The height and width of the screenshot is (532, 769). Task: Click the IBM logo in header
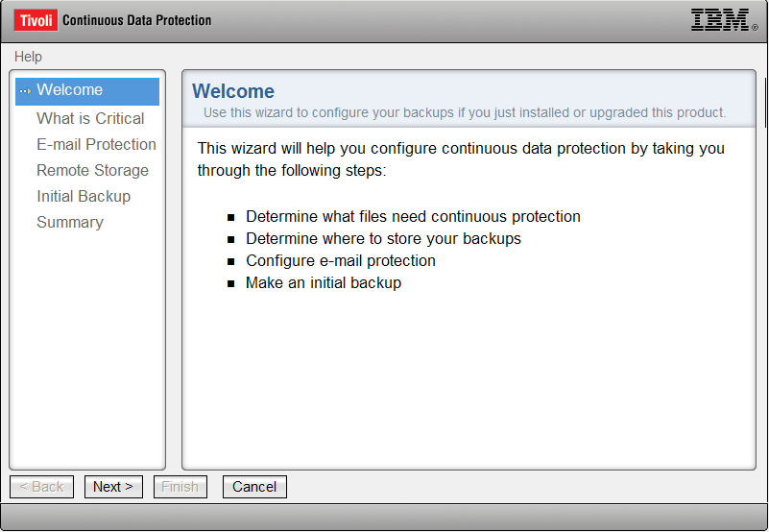coord(724,20)
